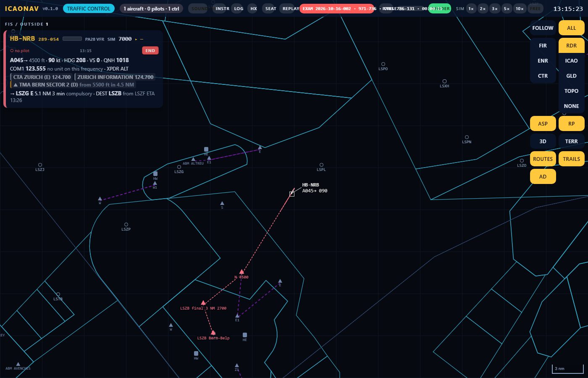
Task: Toggle the ASP airspace layer
Action: point(543,124)
